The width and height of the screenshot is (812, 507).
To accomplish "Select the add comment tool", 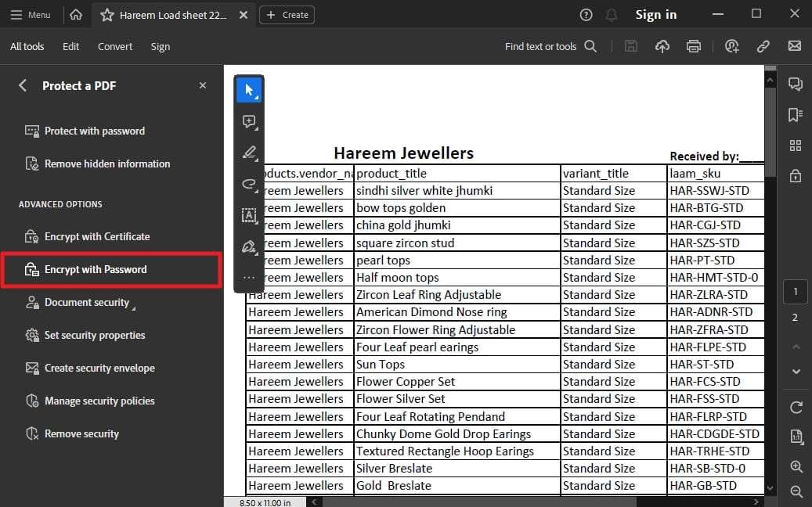I will click(x=249, y=121).
